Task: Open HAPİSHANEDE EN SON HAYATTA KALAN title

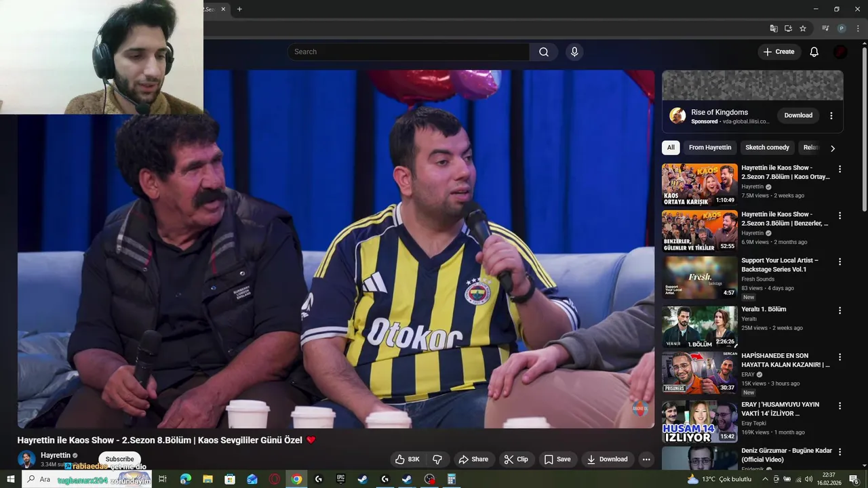Action: (785, 360)
